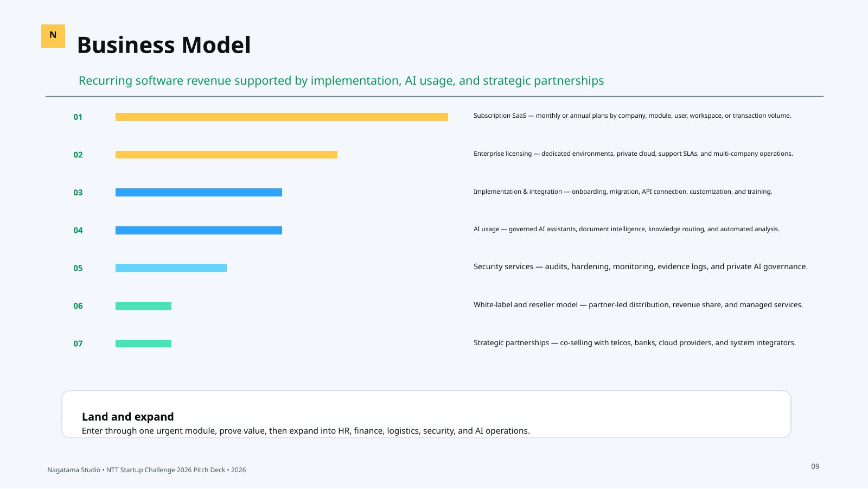Click the yellow N logo icon

pos(53,36)
